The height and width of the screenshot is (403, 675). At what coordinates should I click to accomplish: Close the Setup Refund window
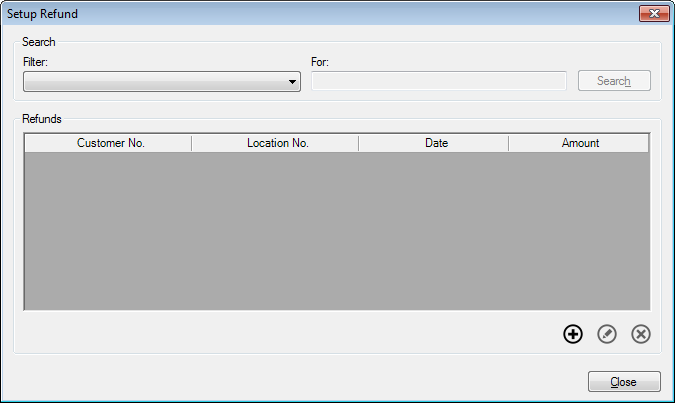tap(654, 13)
